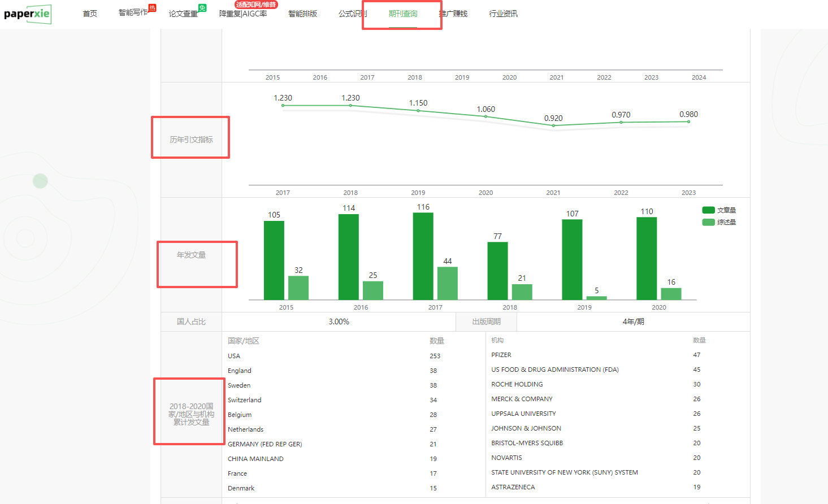Viewport: 828px width, 504px height.
Task: Toggle the 综述量 legend series
Action: tap(726, 222)
